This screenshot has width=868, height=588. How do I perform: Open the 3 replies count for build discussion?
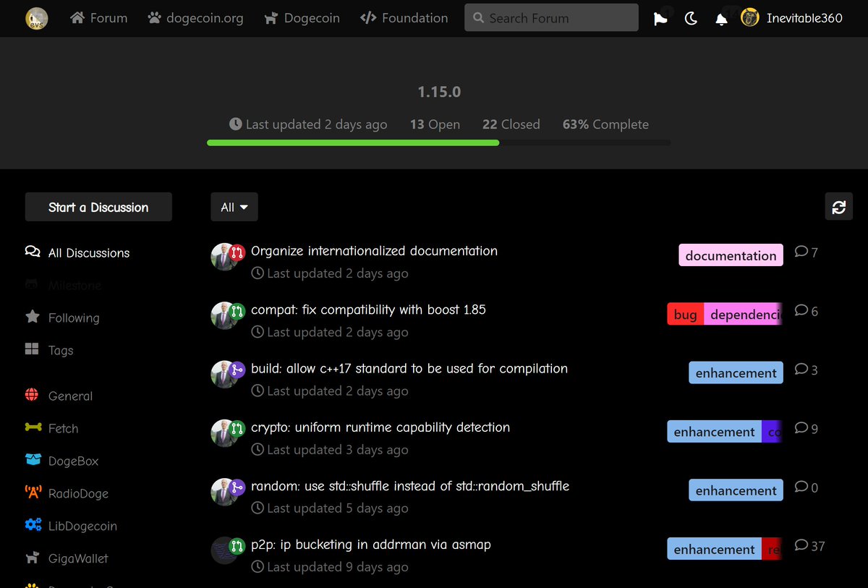tap(807, 369)
